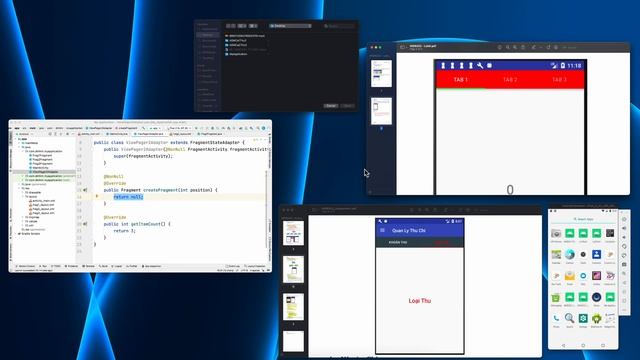Expand the mipmap folder in the project tree
Screen dimensions: 640x360
click(x=23, y=217)
